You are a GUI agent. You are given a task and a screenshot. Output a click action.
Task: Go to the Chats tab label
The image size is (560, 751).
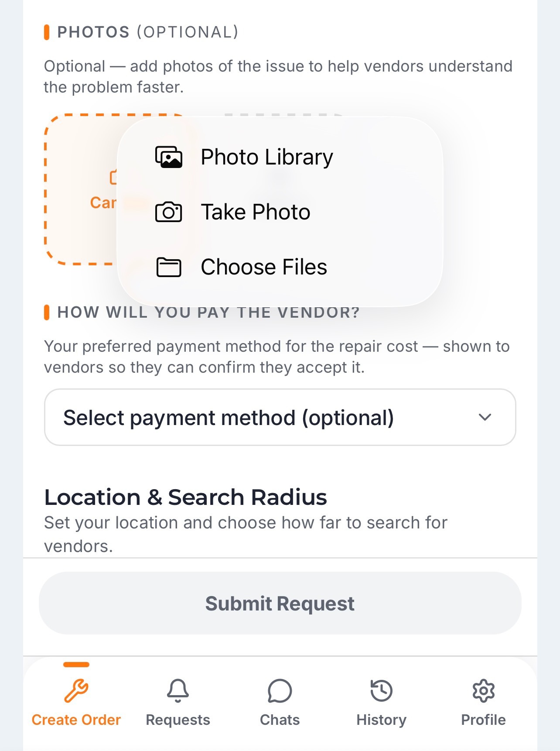[x=280, y=720]
